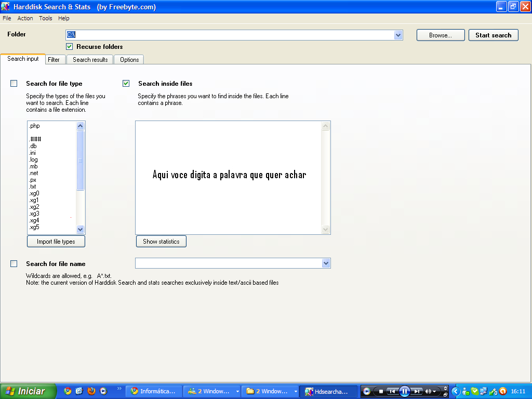Image resolution: width=532 pixels, height=399 pixels.
Task: Click the Messenger buddy tray icon
Action: 466,391
